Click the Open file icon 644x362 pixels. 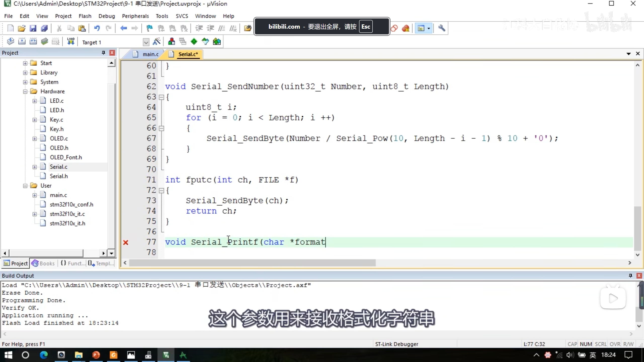point(22,28)
